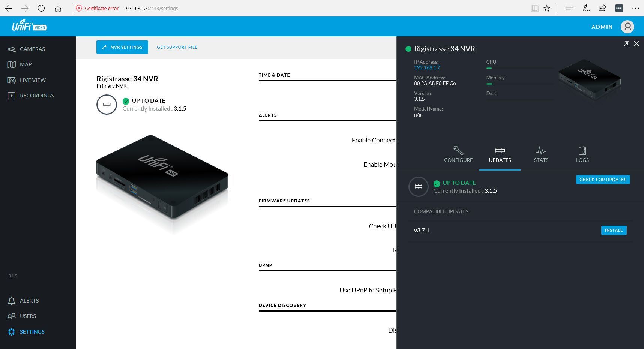Viewport: 644px width, 349px height.
Task: Click the Device Discovery section heading
Action: (x=282, y=305)
